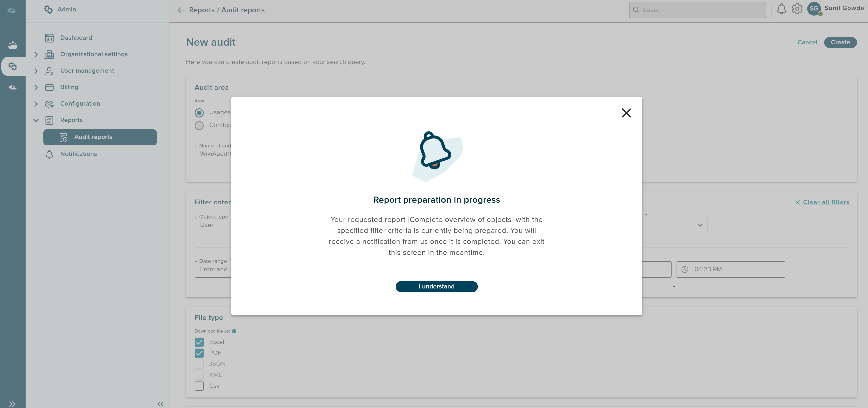
Task: Collapse the Reports section chevron
Action: point(36,120)
